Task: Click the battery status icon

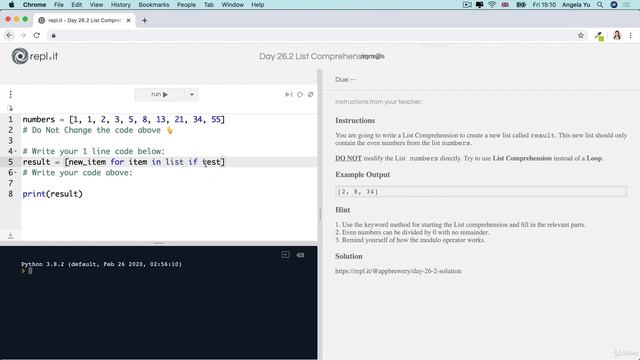Action: pos(521,5)
